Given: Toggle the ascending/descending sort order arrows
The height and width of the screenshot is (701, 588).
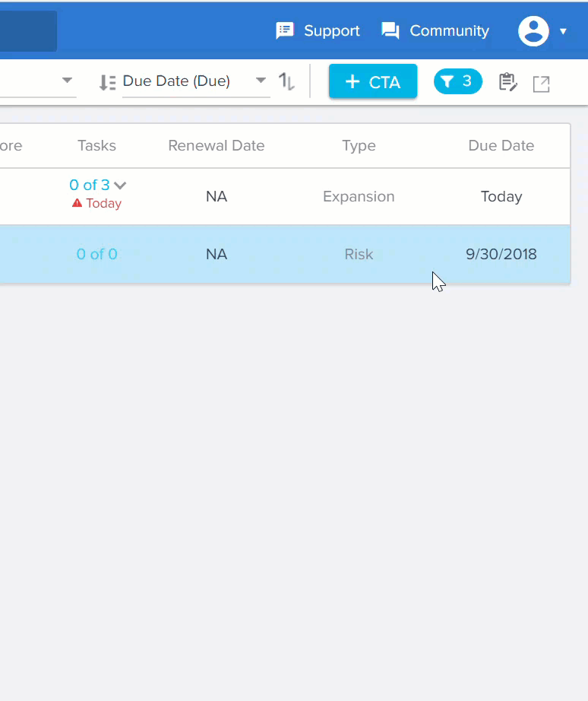Looking at the screenshot, I should click(286, 81).
